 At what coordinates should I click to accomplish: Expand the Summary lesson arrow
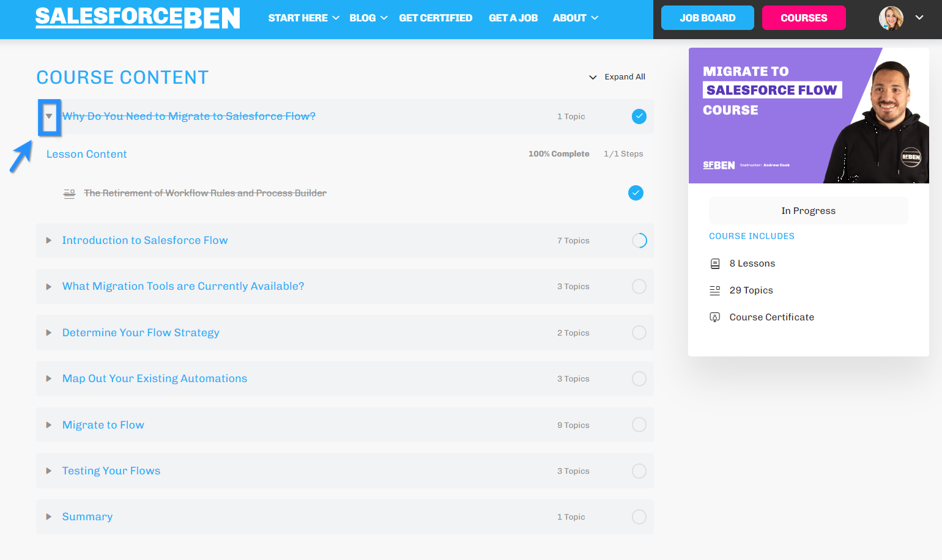tap(49, 517)
